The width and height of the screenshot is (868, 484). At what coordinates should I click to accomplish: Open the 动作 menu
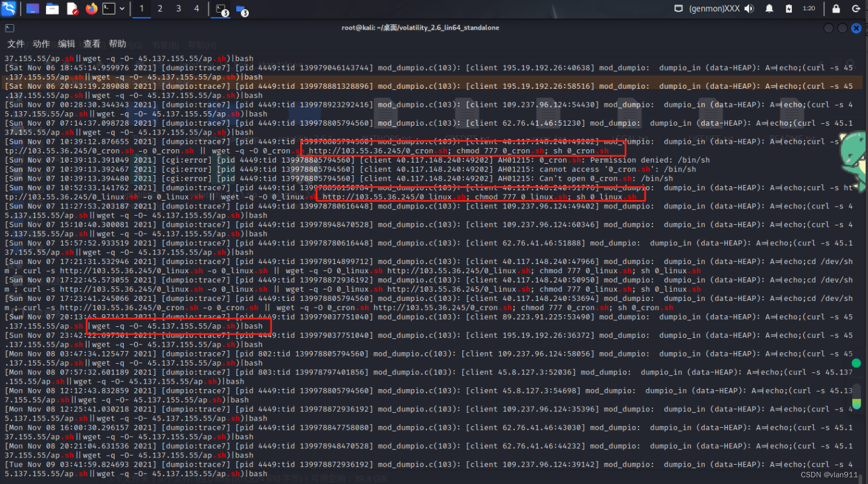(x=41, y=44)
